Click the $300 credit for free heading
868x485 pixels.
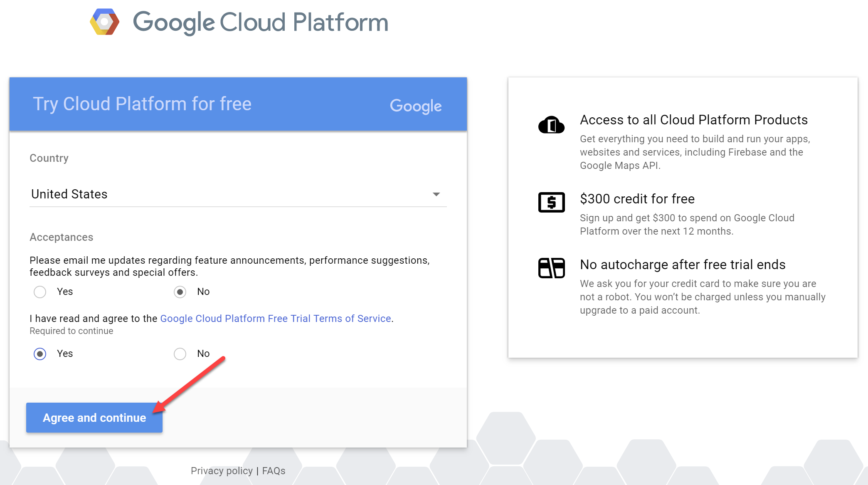click(637, 199)
